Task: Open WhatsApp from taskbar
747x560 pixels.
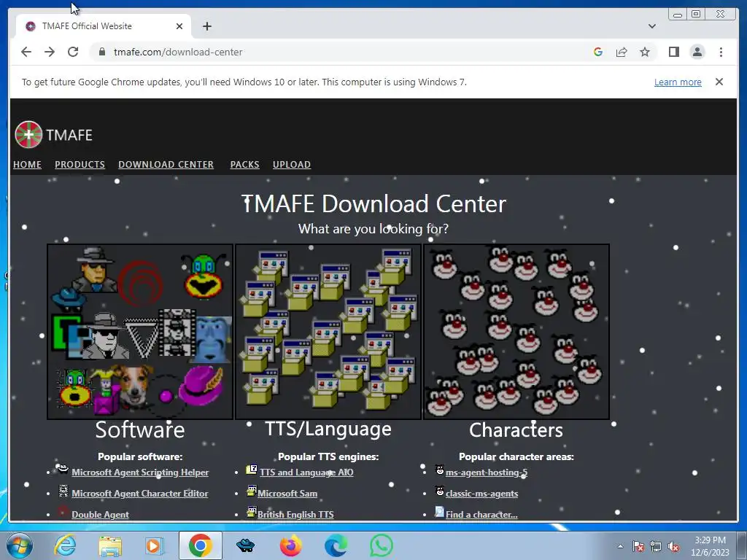Action: (x=381, y=545)
